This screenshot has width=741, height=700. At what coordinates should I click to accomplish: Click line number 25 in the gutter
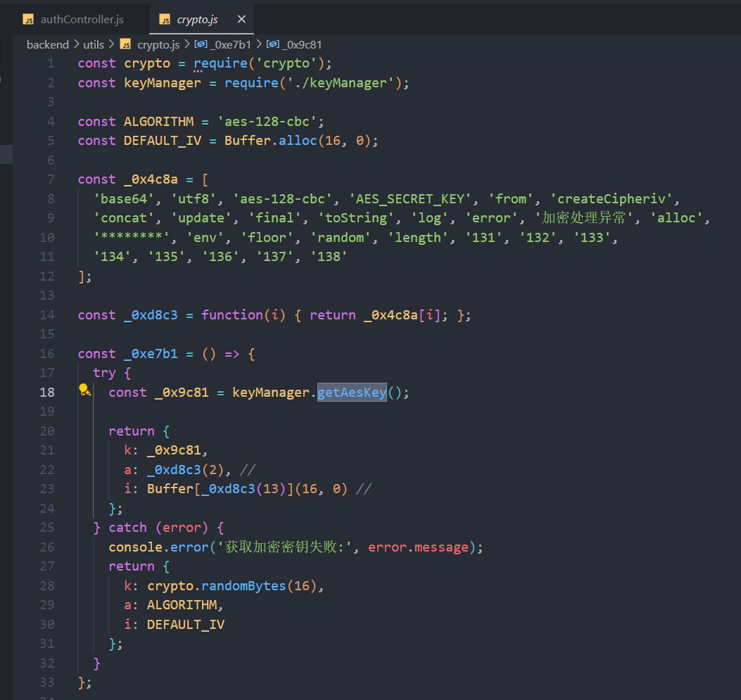point(46,528)
